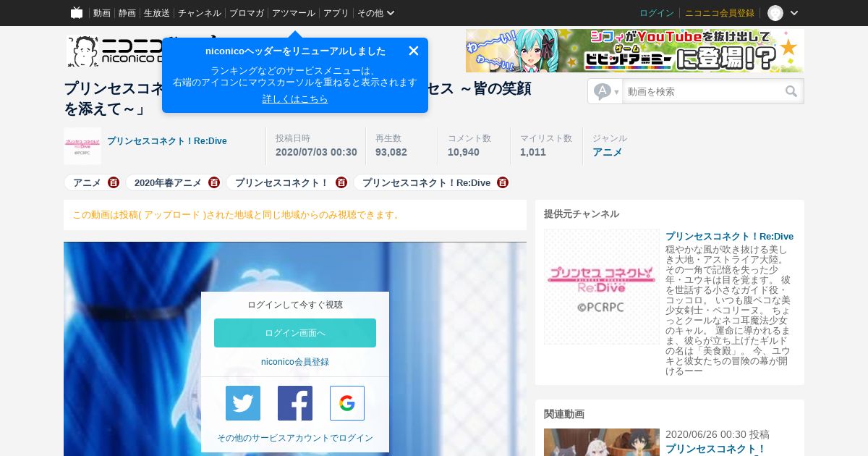
Task: Open the search type selector dropdown
Action: point(606,91)
